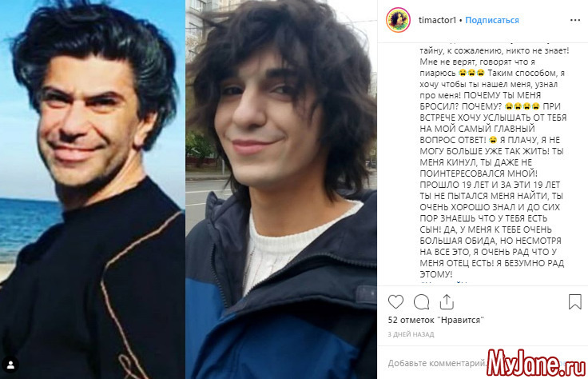588x379 pixels.
Task: Like the post with the heart icon
Action: (x=395, y=301)
